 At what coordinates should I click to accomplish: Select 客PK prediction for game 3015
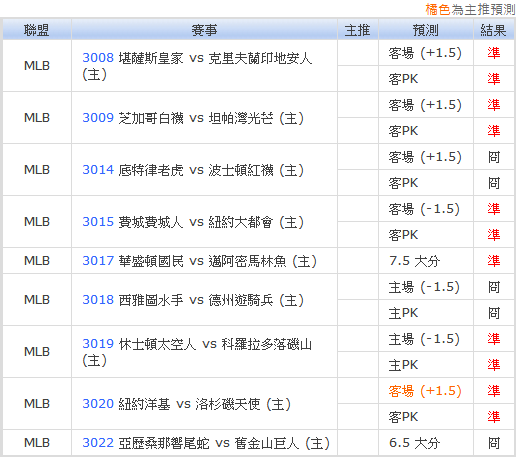click(x=403, y=235)
